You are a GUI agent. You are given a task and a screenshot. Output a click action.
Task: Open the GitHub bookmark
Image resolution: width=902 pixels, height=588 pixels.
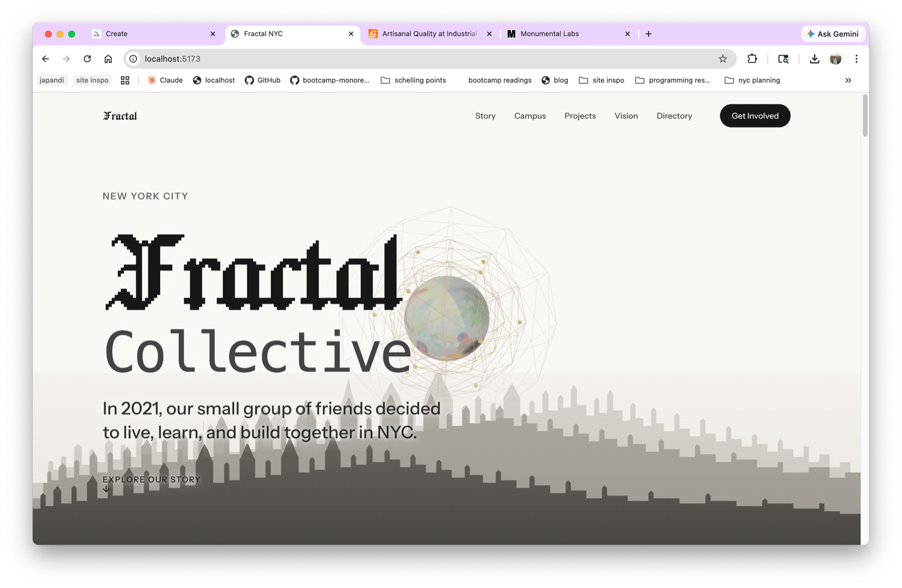pos(262,80)
